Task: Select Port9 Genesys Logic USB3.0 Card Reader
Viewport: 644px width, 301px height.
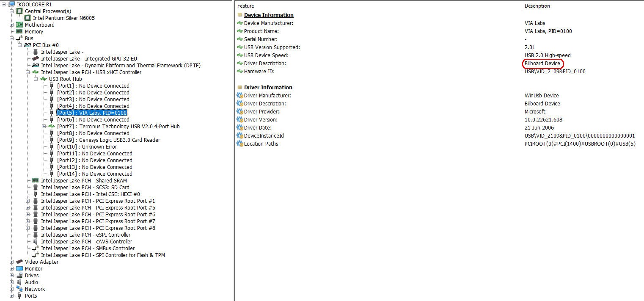Action: 108,140
